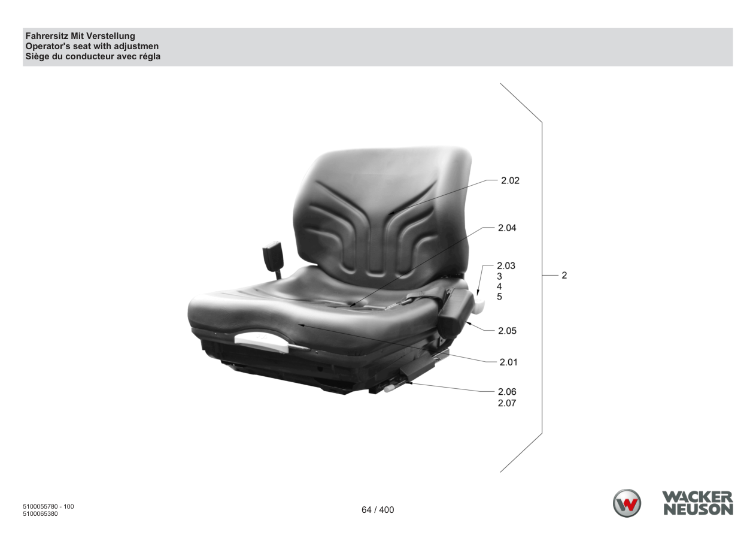Click the part label 2.06

tap(507, 392)
